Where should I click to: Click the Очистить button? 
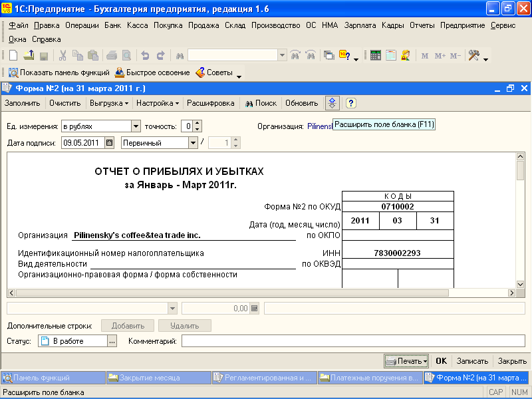click(65, 103)
